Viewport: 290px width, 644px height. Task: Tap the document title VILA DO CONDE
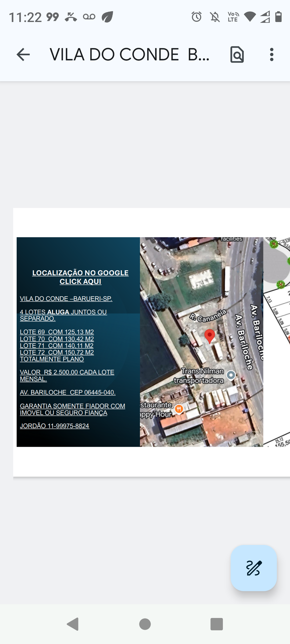tap(129, 55)
